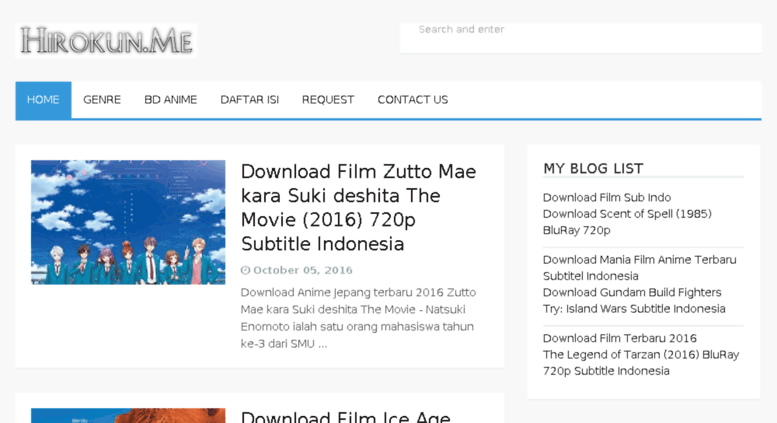777x423 pixels.
Task: Open Download Scent of Spell (1985) link
Action: [627, 222]
